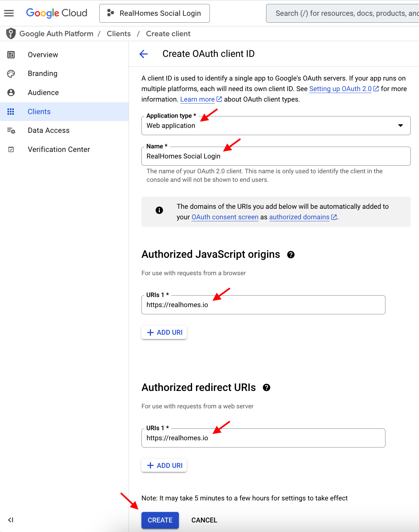Click the back arrow beside Create OAuth client ID

144,54
